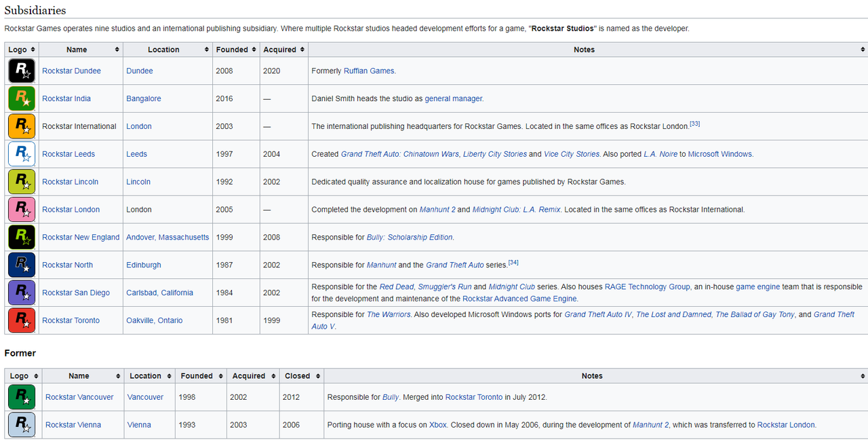Image resolution: width=868 pixels, height=446 pixels.
Task: Open the L.A. Noire link
Action: coord(660,154)
